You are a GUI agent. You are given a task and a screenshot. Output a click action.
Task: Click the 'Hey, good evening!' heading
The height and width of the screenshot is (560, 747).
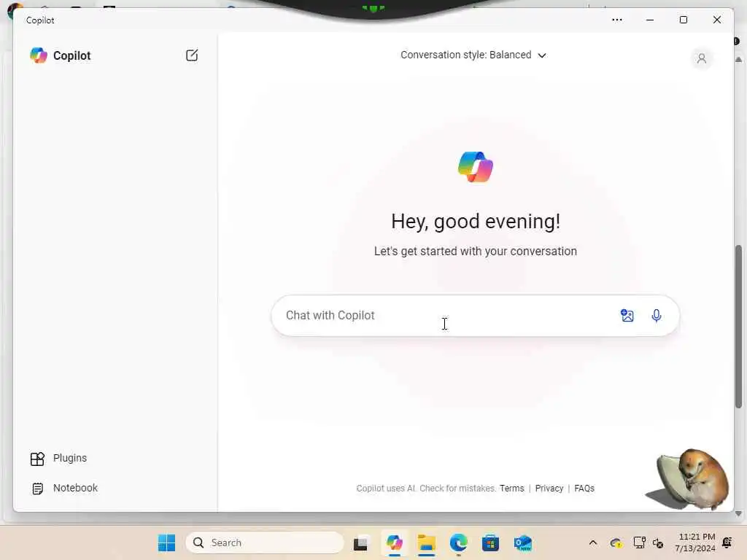[476, 222]
